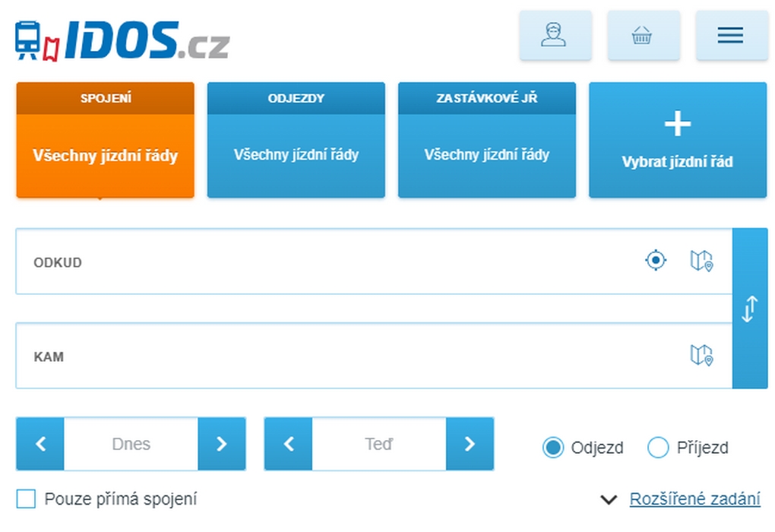
Task: Go to next day after Dnes
Action: [x=221, y=444]
